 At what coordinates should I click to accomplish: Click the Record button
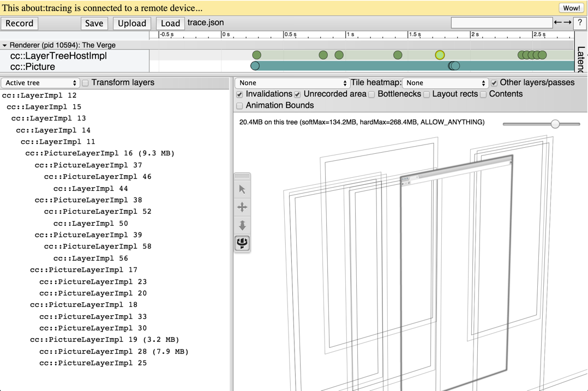coord(20,23)
